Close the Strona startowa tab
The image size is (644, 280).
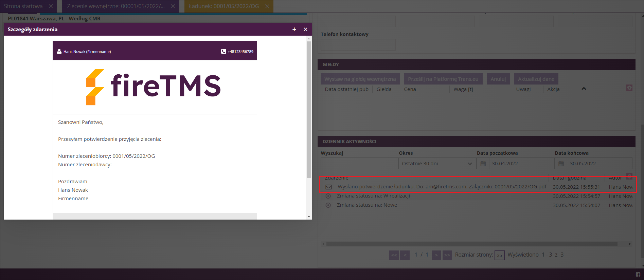[51, 6]
